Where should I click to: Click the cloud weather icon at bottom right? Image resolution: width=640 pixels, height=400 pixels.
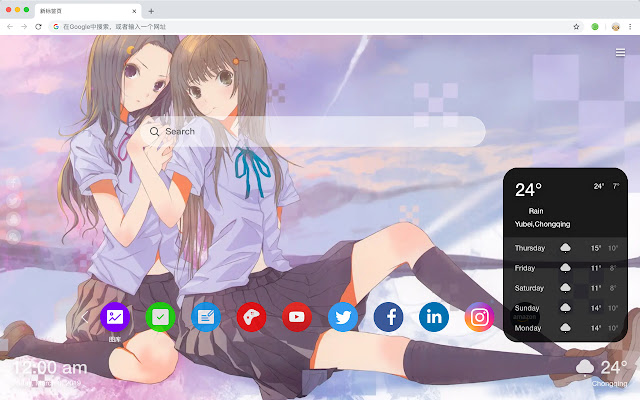pos(585,367)
